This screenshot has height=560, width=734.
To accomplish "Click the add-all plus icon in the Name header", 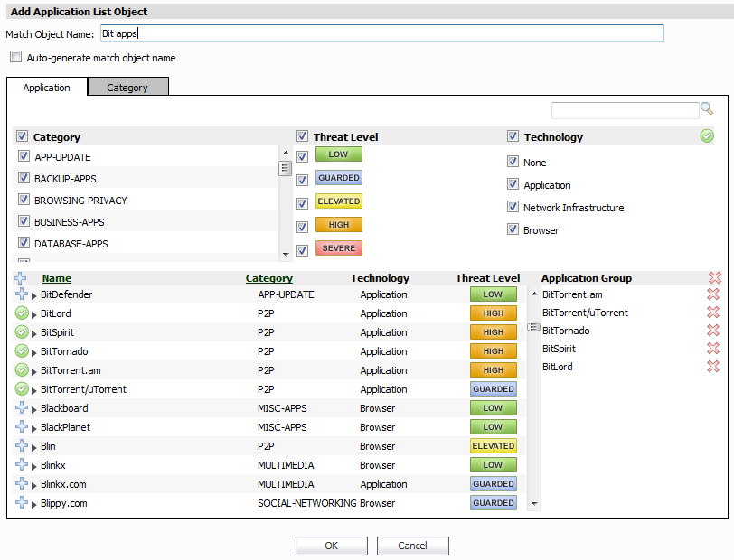I will coord(20,278).
